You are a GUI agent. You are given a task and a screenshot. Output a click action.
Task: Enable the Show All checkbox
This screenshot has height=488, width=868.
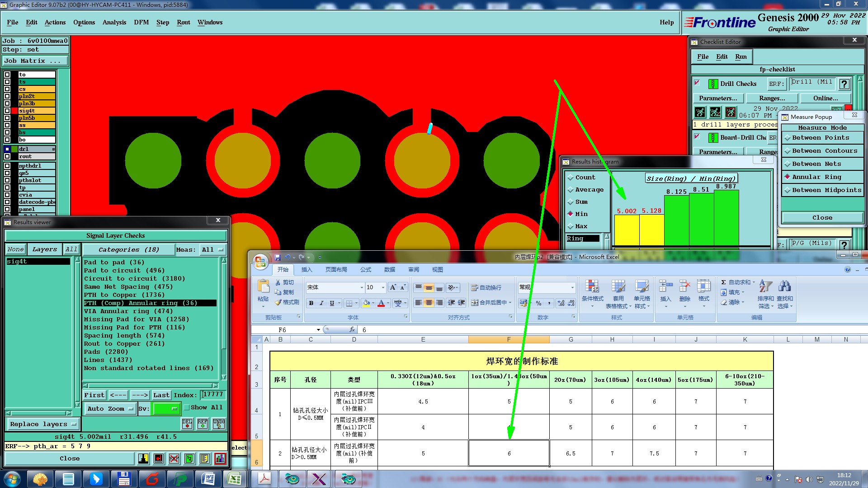[x=186, y=408]
